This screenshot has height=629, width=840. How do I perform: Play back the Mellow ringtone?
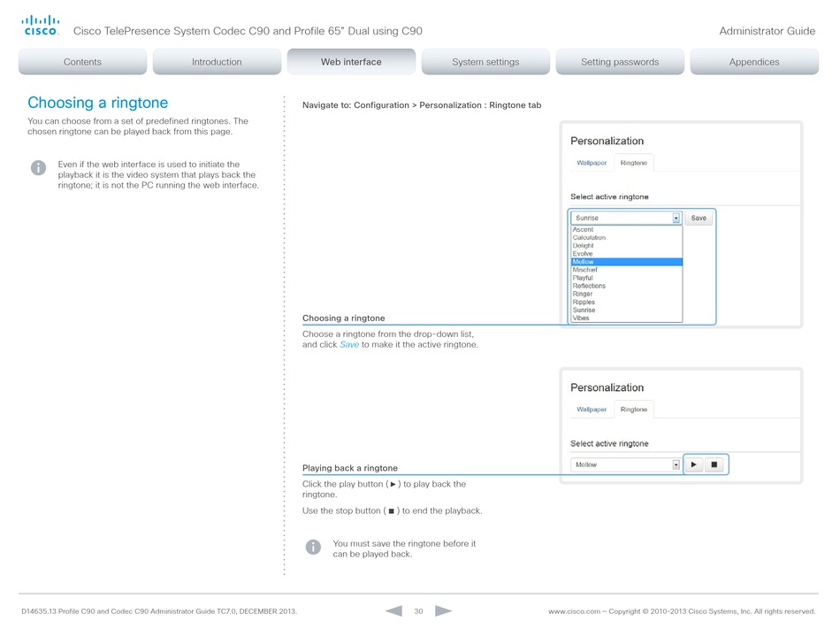coord(694,464)
